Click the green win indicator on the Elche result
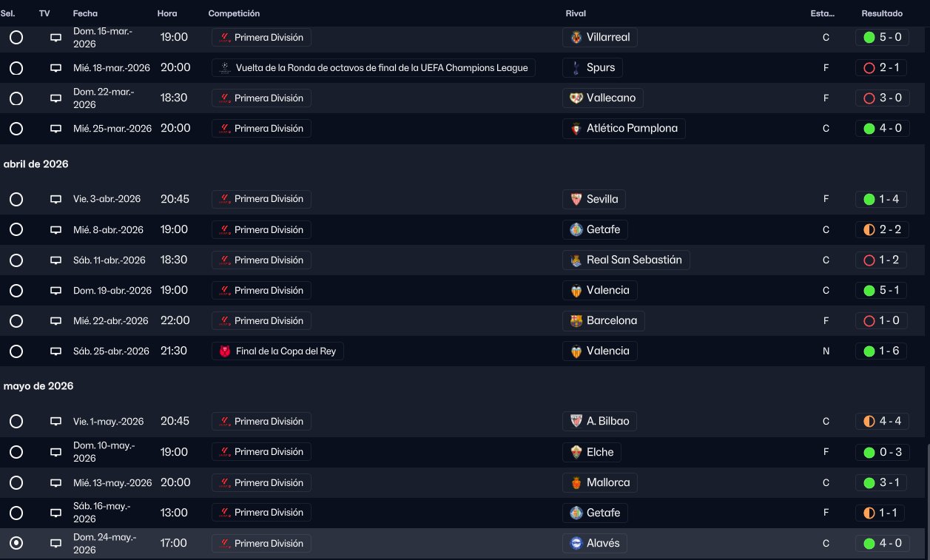The height and width of the screenshot is (560, 930). click(x=869, y=452)
